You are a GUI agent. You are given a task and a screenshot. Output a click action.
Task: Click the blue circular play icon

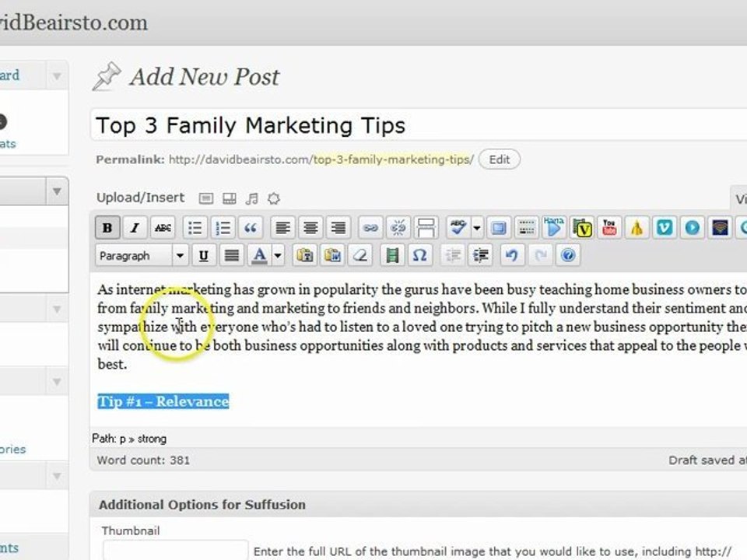pos(693,228)
